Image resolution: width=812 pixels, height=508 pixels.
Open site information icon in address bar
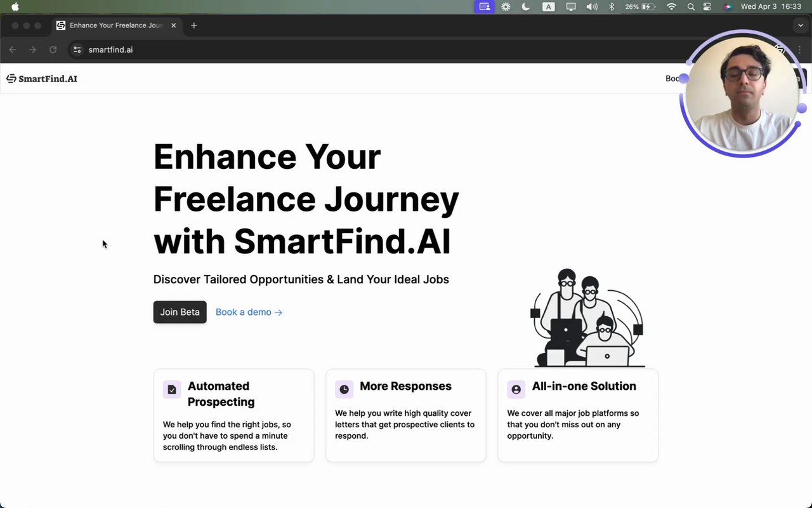[77, 50]
